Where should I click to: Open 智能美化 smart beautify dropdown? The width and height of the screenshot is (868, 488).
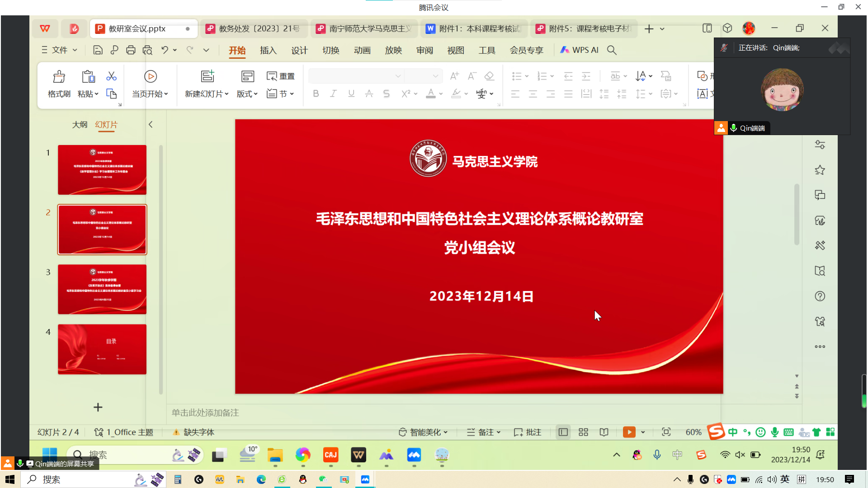pyautogui.click(x=423, y=432)
